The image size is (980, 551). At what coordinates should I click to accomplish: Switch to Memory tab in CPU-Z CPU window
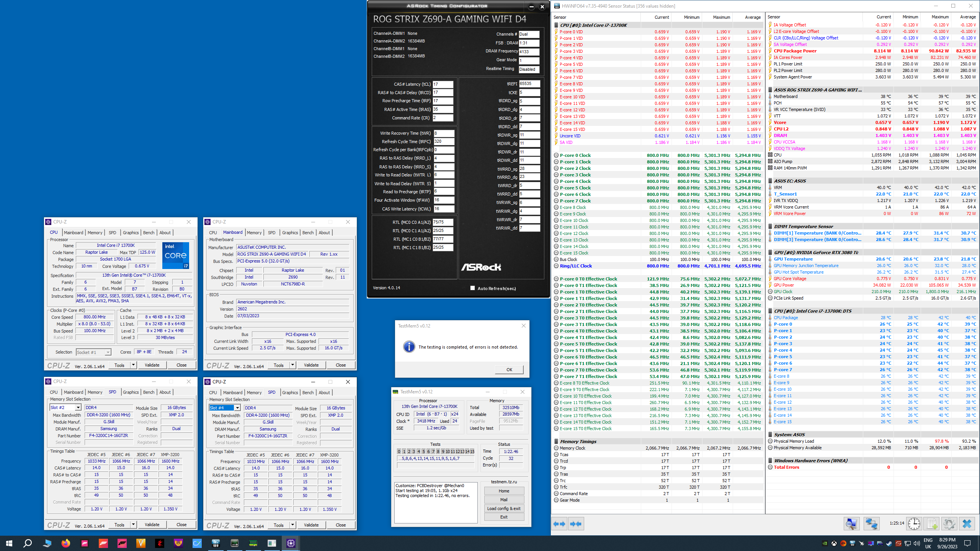coord(95,233)
